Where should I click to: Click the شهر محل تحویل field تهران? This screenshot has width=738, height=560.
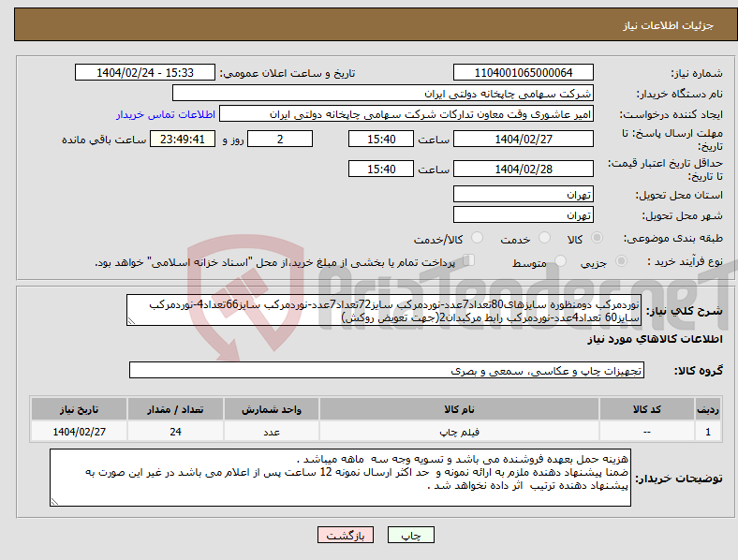coord(523,214)
